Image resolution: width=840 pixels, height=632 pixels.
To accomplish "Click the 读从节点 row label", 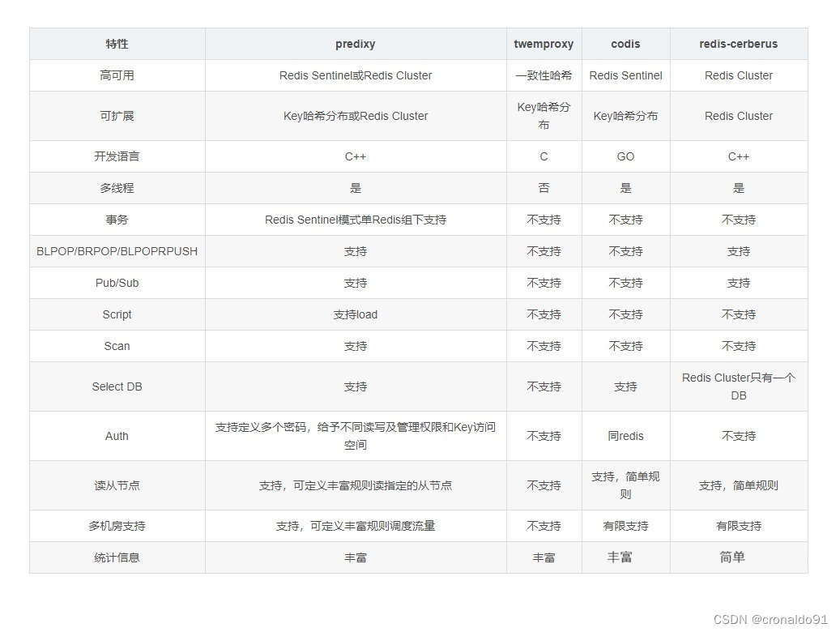I will coord(117,485).
